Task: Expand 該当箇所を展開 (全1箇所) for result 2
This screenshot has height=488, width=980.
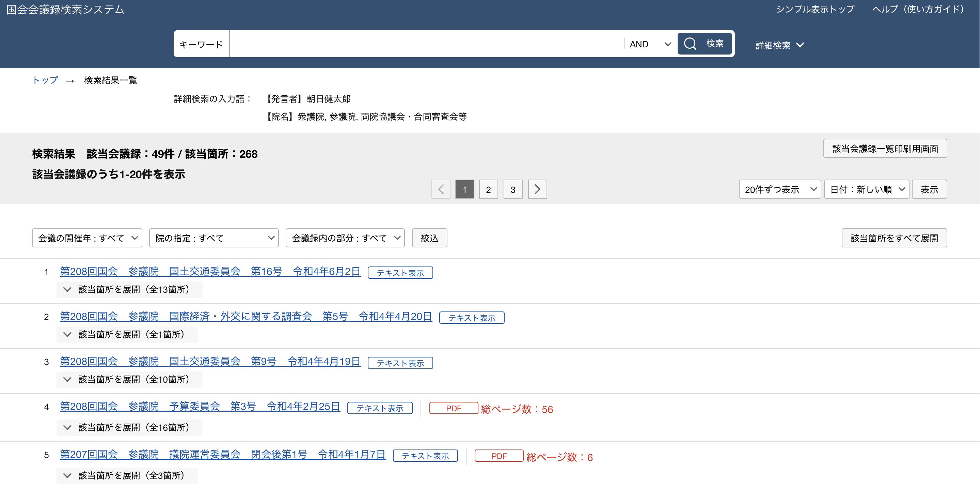Action: (x=127, y=334)
